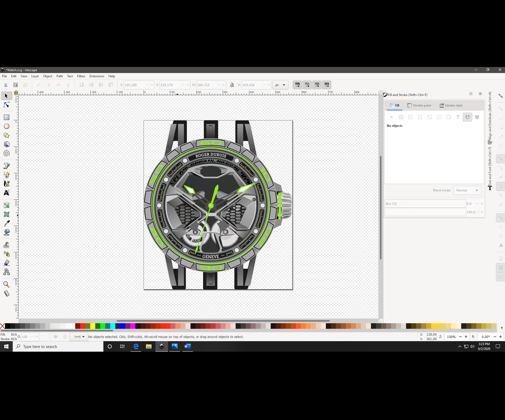Select the Measure ruler tool
The image size is (505, 420).
point(7,293)
